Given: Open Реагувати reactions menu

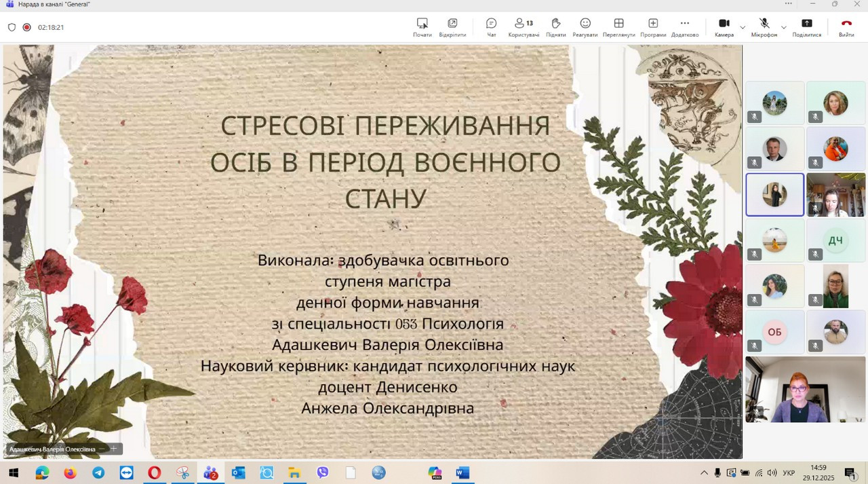Looking at the screenshot, I should (x=585, y=26).
